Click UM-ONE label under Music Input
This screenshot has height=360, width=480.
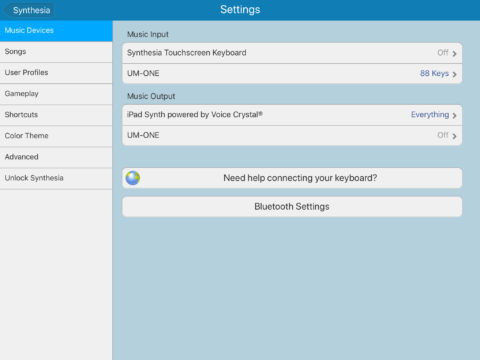pyautogui.click(x=143, y=73)
